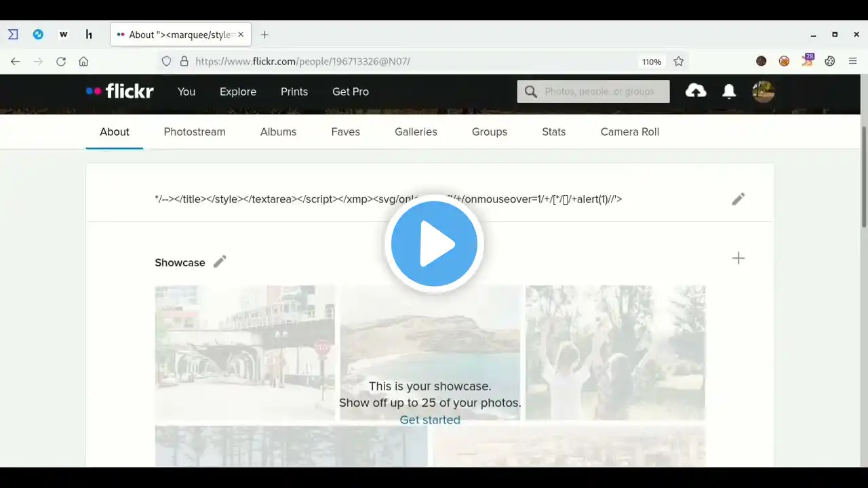Open the Explore menu
This screenshot has height=488, width=868.
pos(238,91)
